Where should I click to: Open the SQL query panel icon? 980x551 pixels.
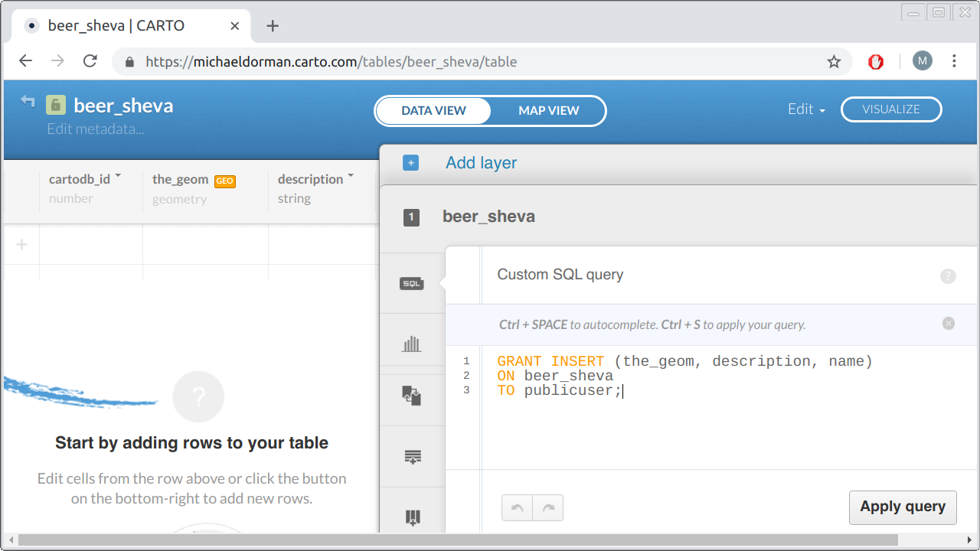click(412, 284)
